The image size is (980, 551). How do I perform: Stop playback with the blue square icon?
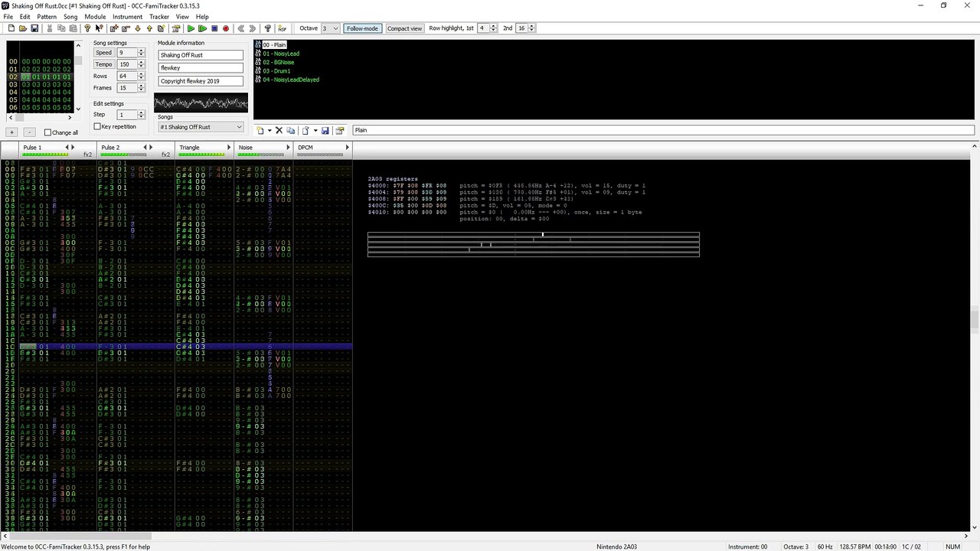[214, 28]
